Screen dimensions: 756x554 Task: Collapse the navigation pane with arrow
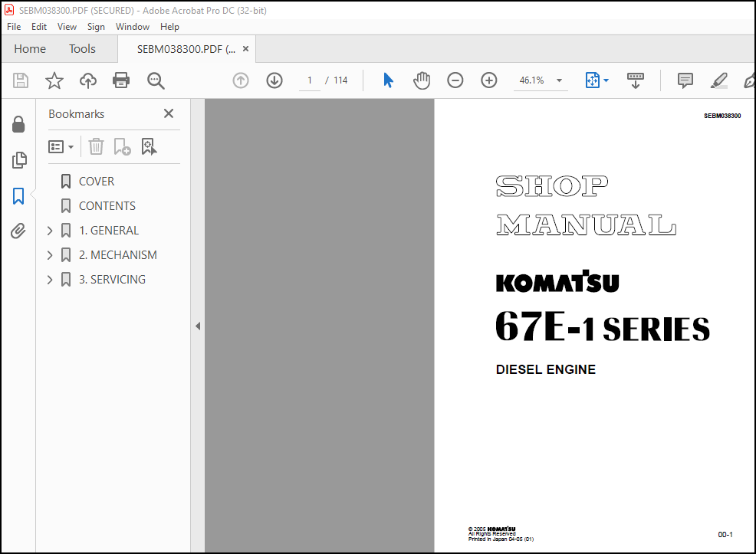point(198,326)
